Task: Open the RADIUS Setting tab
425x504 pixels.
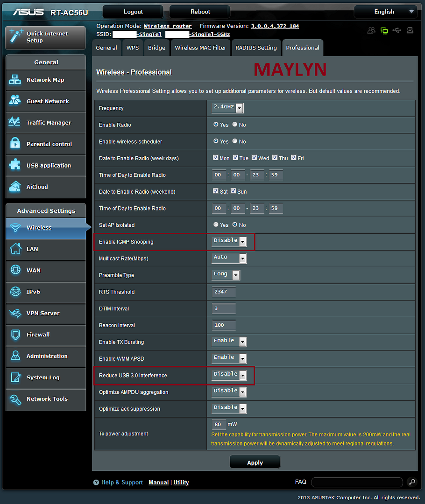Action: 256,48
